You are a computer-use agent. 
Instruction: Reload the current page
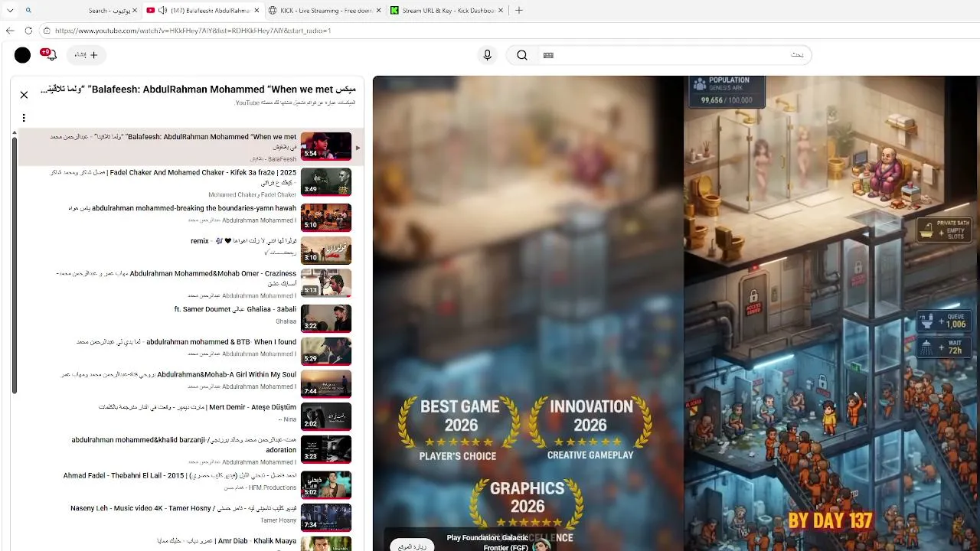pos(28,31)
